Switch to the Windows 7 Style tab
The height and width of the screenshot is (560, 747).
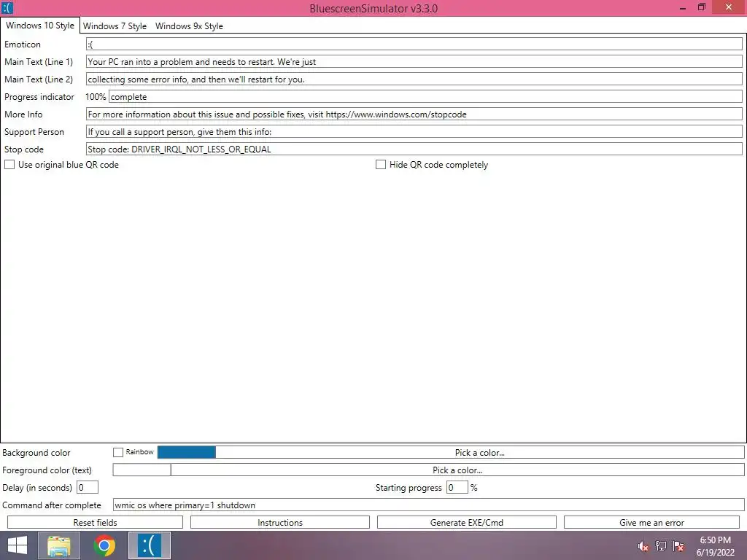coord(115,26)
